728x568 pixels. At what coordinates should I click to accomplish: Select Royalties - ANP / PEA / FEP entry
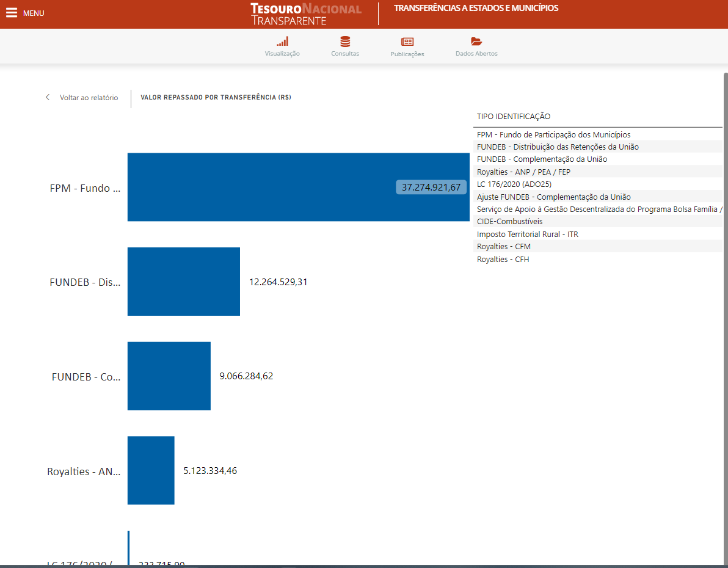click(523, 172)
